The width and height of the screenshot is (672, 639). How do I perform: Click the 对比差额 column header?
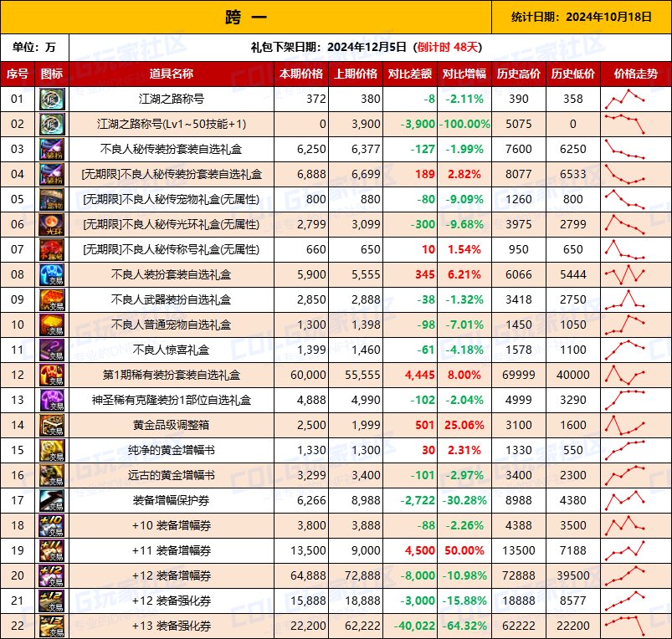(410, 74)
